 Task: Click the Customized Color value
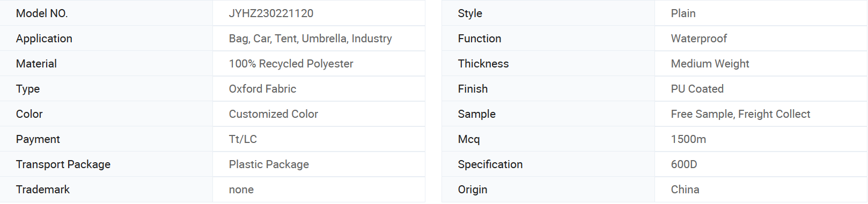tap(273, 114)
